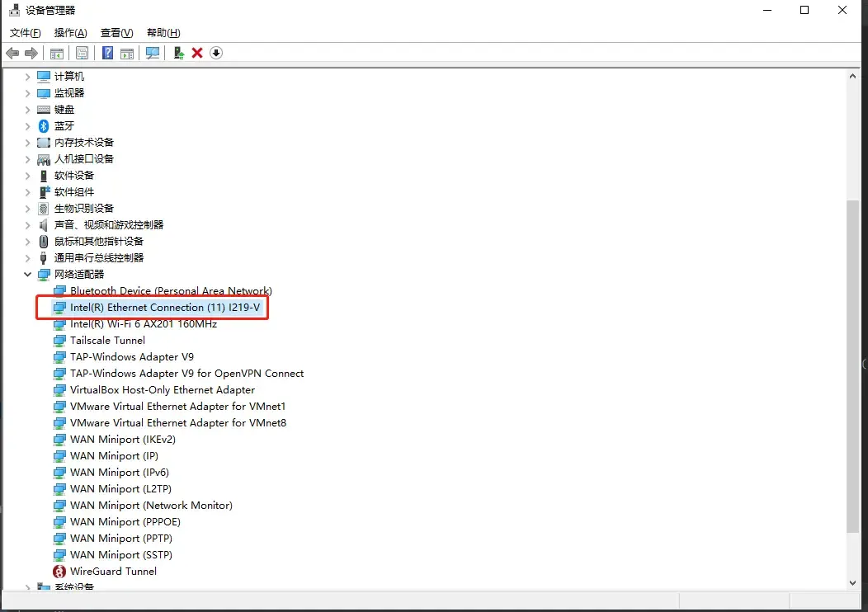868x612 pixels.
Task: Click the 监视器 monitor category icon
Action: (44, 93)
